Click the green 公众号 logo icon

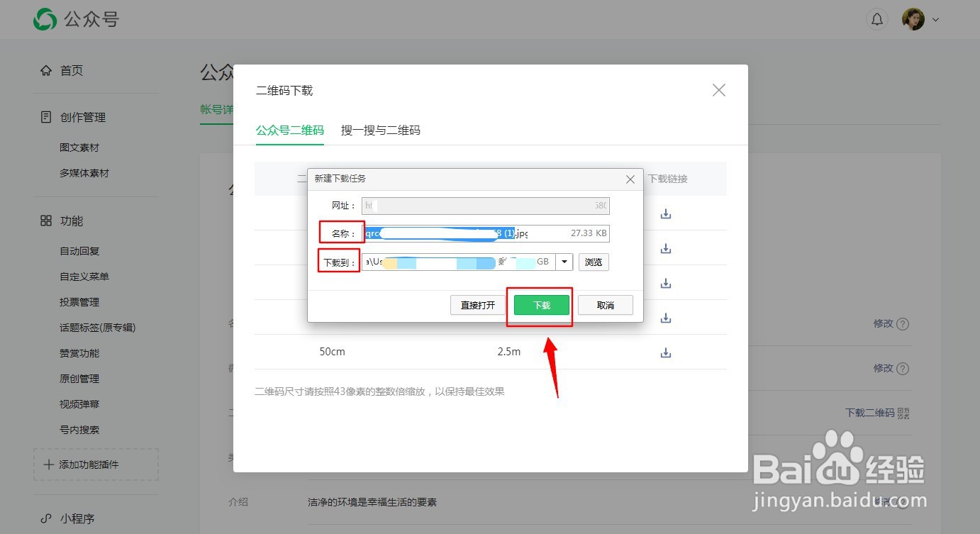pos(44,19)
